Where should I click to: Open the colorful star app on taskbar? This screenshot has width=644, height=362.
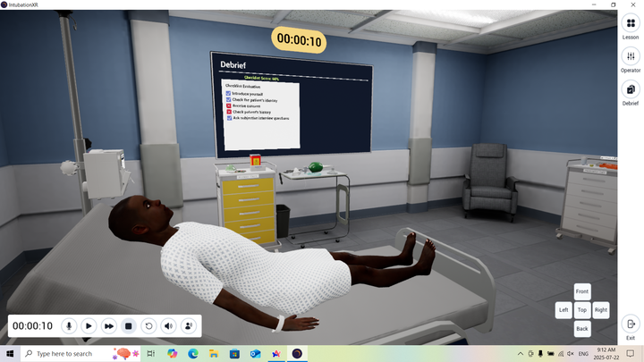pos(276,353)
